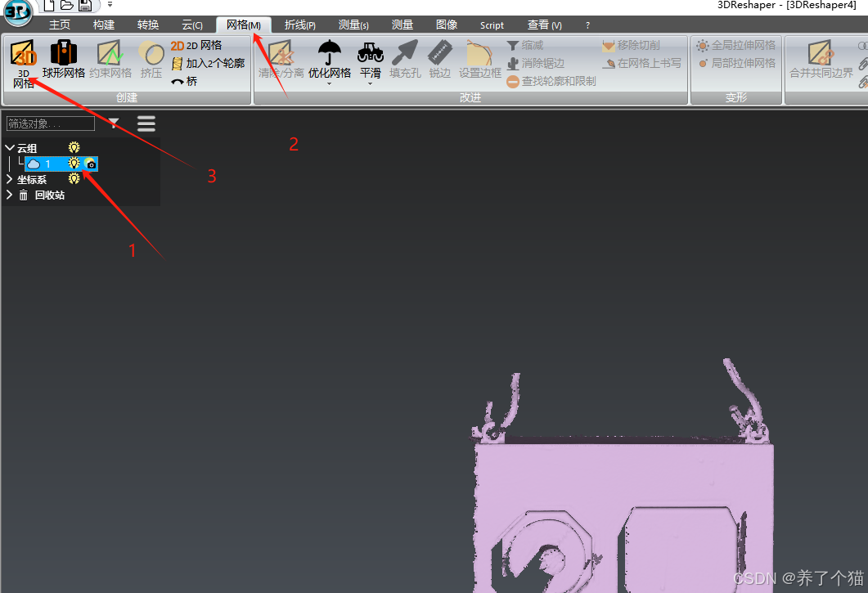Click the save disk icon in the title bar

point(85,6)
